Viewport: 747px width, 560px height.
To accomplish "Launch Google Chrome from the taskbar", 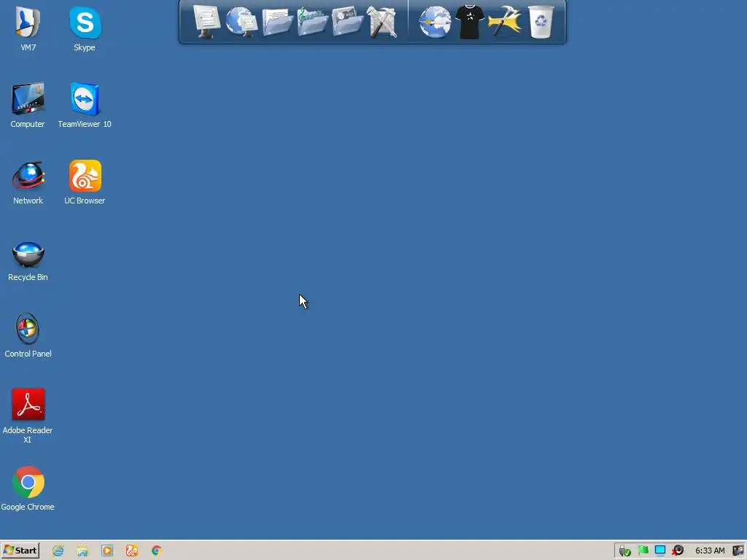I will (x=156, y=551).
